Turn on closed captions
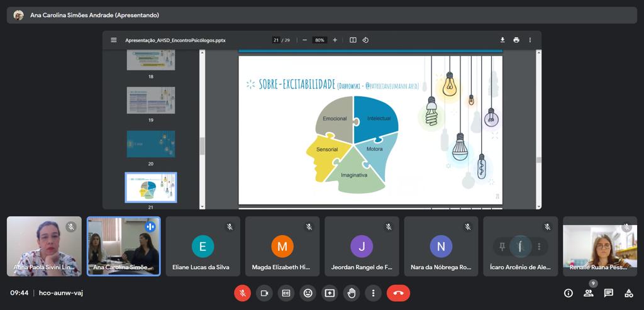The height and width of the screenshot is (310, 644). pos(286,293)
